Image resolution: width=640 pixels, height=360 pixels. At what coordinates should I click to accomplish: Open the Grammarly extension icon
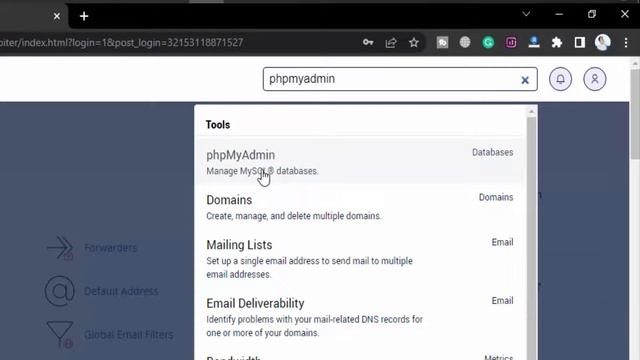488,42
